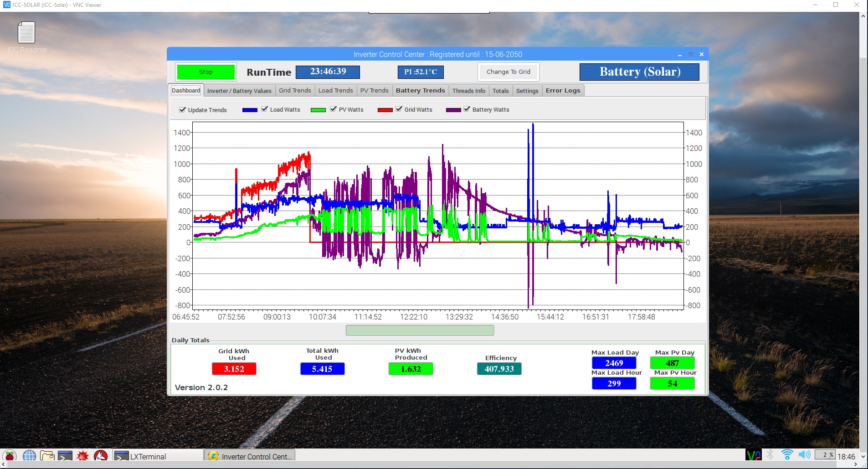Open the volume speaker tray icon

click(804, 455)
